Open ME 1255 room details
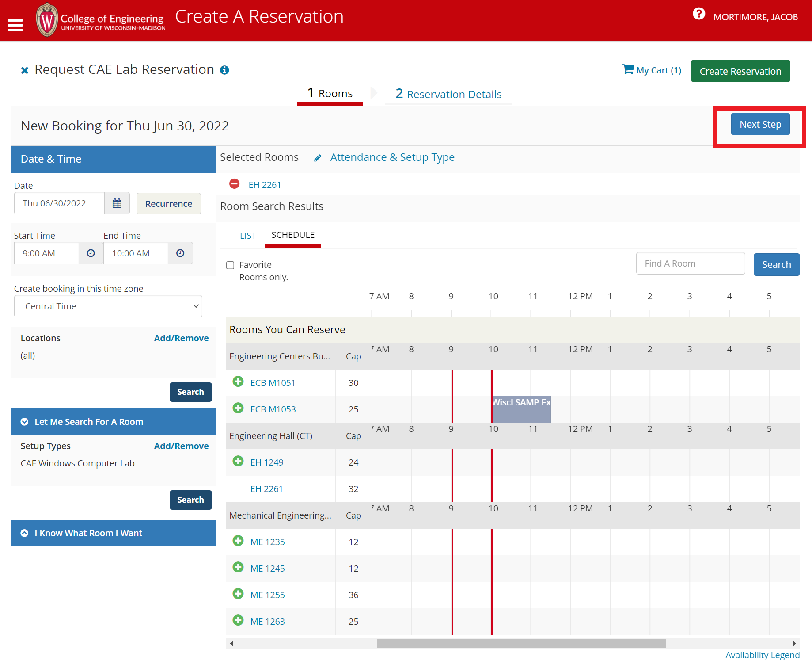This screenshot has width=812, height=664. (x=267, y=595)
